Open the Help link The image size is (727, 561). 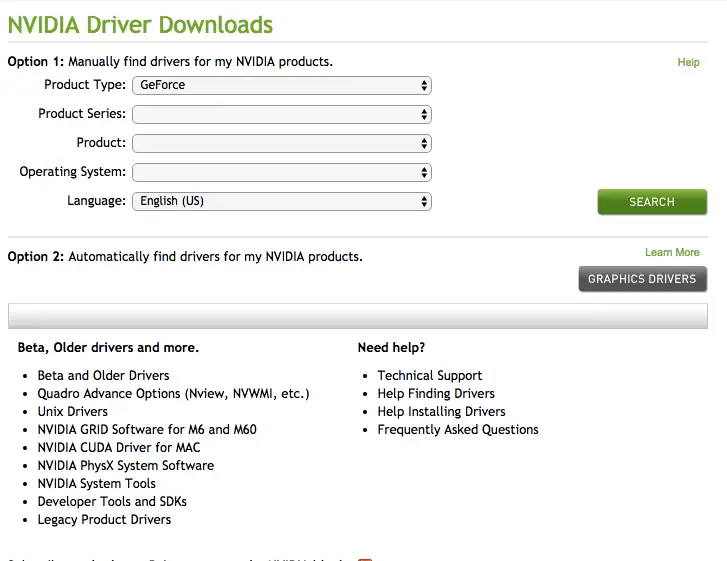tap(688, 62)
